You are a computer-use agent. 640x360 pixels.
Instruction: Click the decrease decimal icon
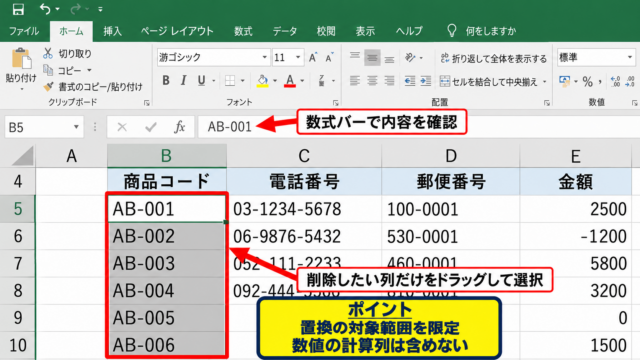click(630, 81)
